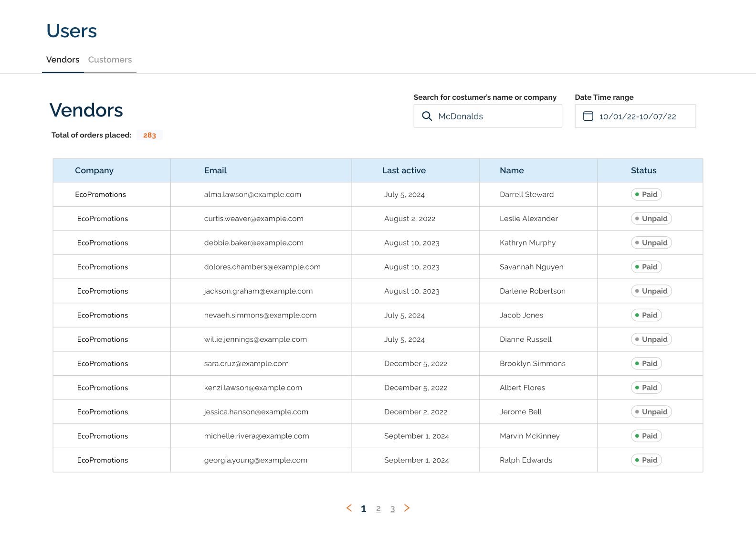Click Paid badge for Albert Flores
This screenshot has width=756, height=538.
646,388
